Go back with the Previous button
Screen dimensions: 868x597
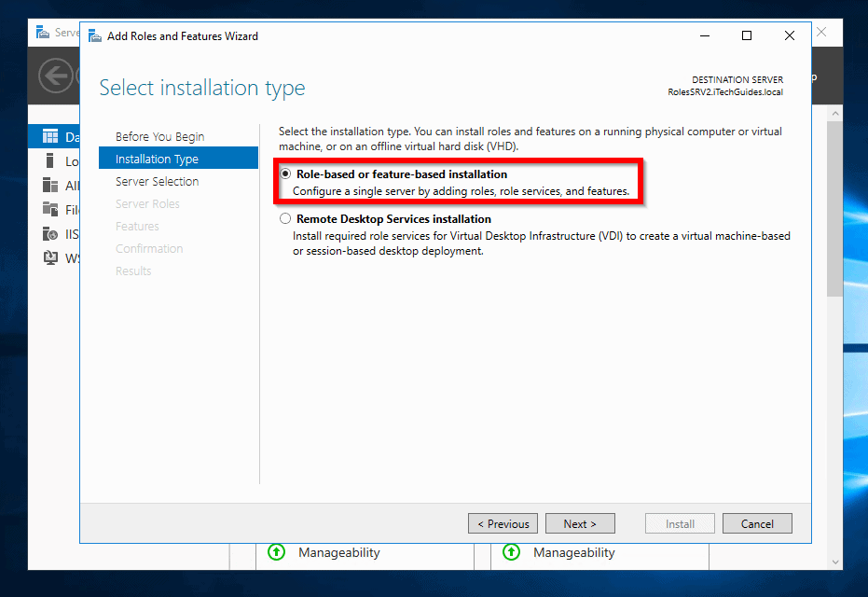pyautogui.click(x=503, y=523)
